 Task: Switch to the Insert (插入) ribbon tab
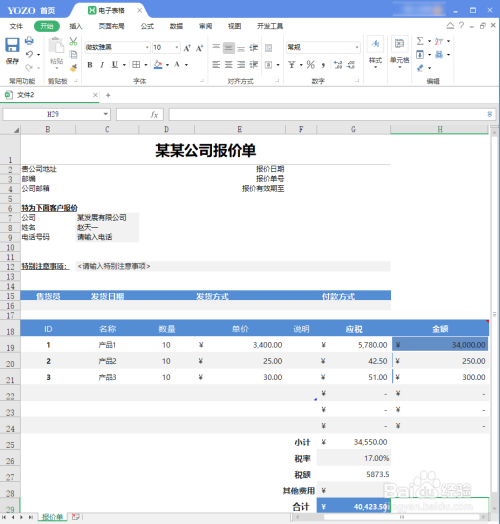tap(76, 26)
